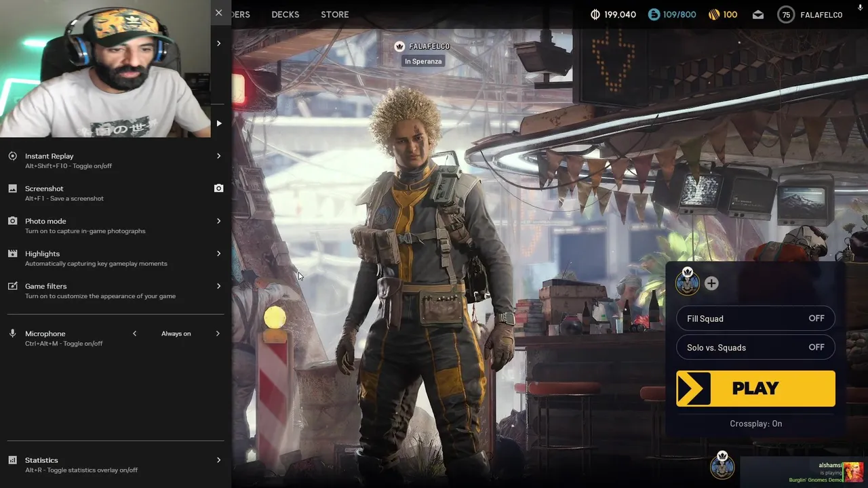Click the 109/800 cred value
Image resolution: width=868 pixels, height=488 pixels.
point(679,14)
